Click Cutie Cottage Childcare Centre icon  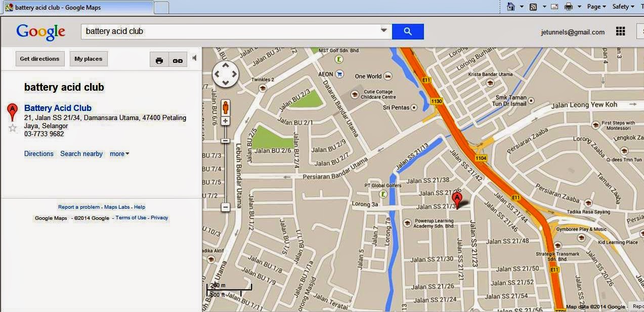355,94
